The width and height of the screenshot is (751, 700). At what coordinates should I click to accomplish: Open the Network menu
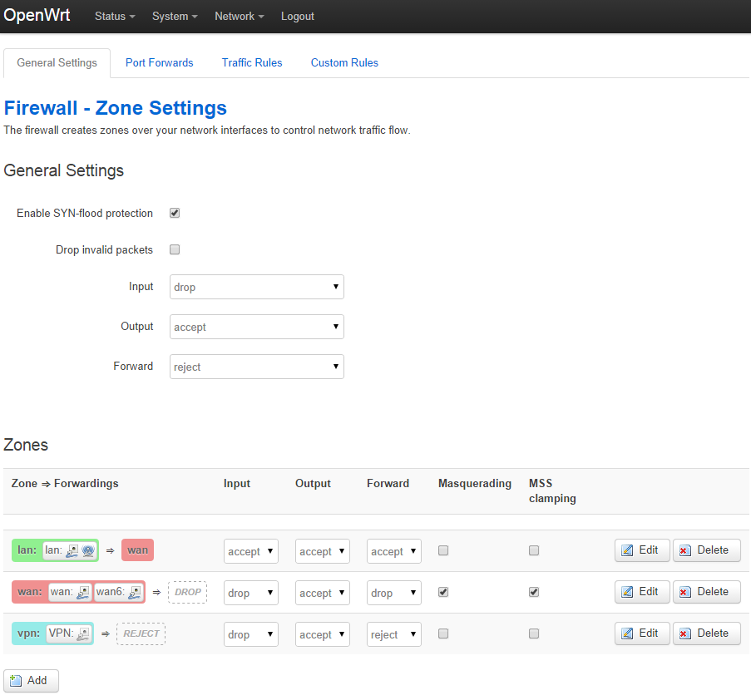[239, 17]
